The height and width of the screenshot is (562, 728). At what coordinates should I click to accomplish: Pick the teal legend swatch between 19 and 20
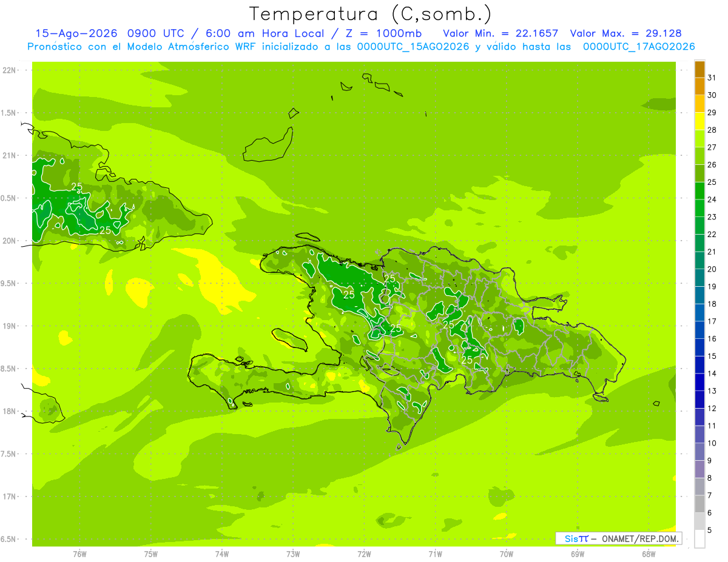click(x=699, y=278)
